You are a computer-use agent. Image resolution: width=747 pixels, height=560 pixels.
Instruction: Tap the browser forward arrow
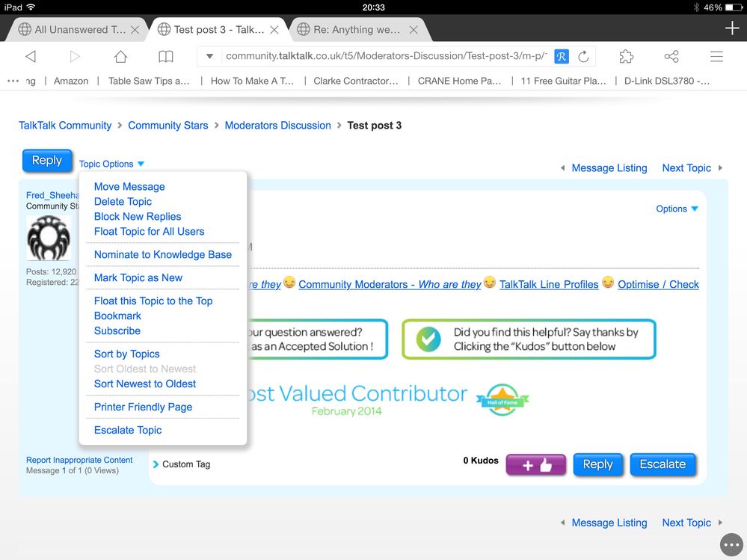pyautogui.click(x=75, y=57)
